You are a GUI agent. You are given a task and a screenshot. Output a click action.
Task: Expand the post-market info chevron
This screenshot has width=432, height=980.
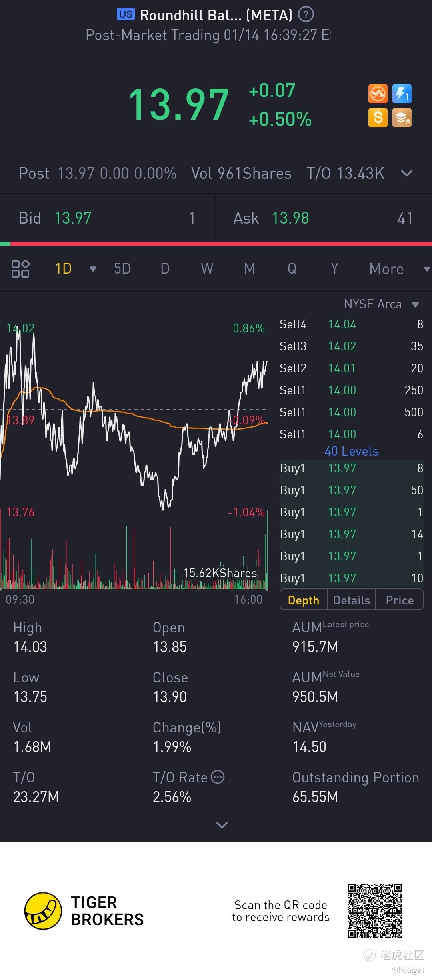click(x=407, y=173)
